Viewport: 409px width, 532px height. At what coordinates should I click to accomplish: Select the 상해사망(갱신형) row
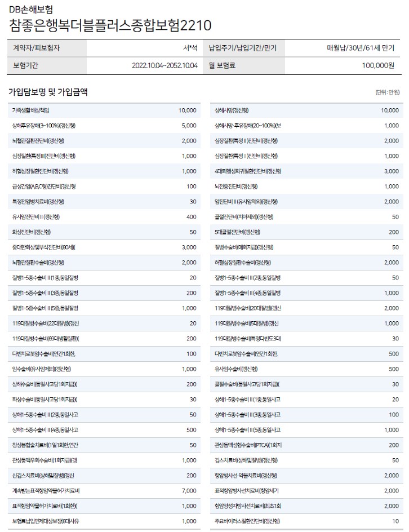pos(306,110)
